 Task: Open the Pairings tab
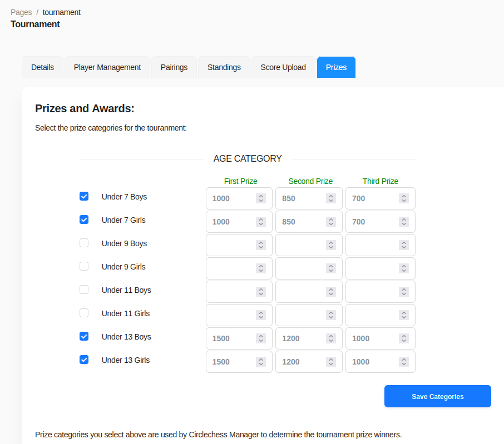(x=174, y=67)
